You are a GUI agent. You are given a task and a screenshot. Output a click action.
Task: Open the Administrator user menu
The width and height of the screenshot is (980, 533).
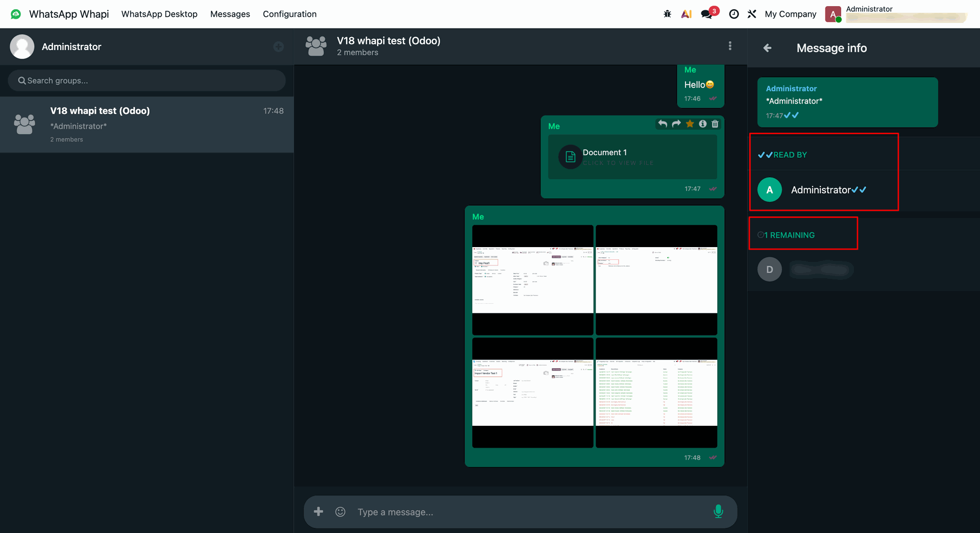point(896,14)
